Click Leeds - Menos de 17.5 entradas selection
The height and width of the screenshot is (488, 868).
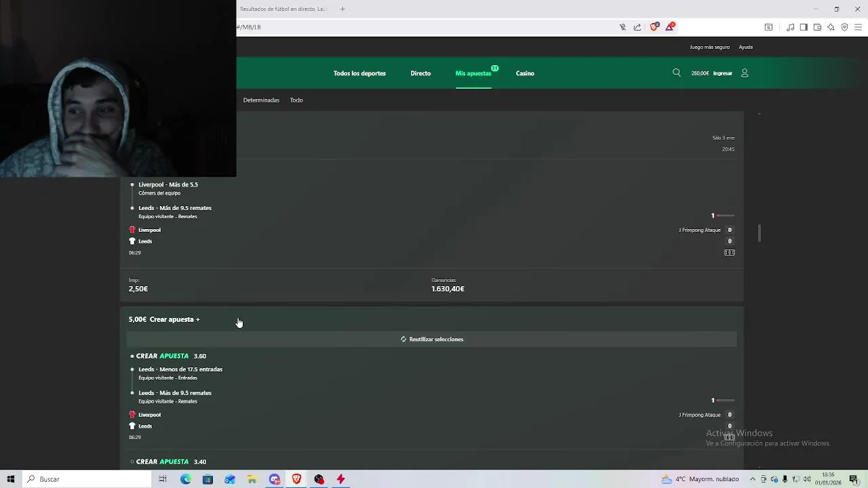point(180,369)
